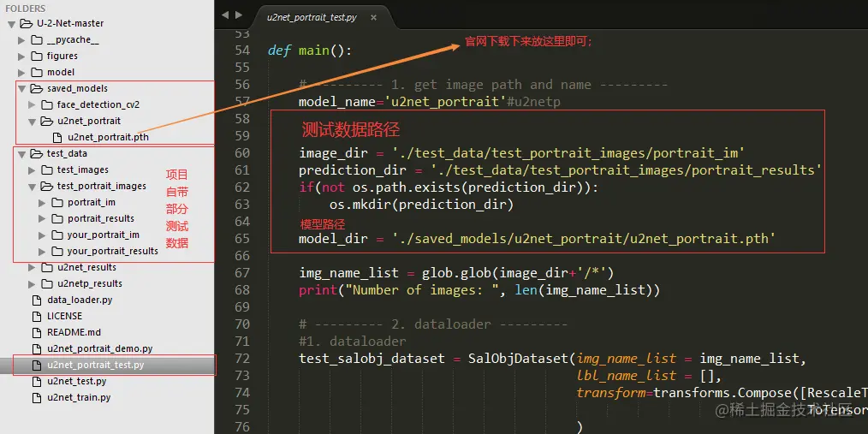Click the u2netp_results folder icon

click(47, 284)
